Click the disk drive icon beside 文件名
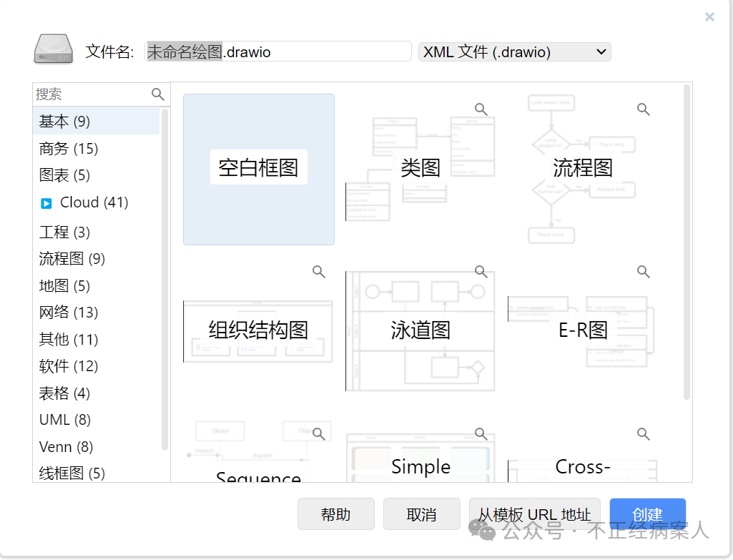Screen dimensions: 733x560 coord(52,49)
